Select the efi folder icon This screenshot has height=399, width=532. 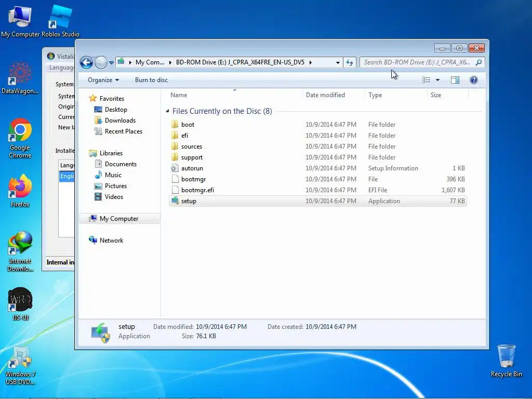coord(175,136)
